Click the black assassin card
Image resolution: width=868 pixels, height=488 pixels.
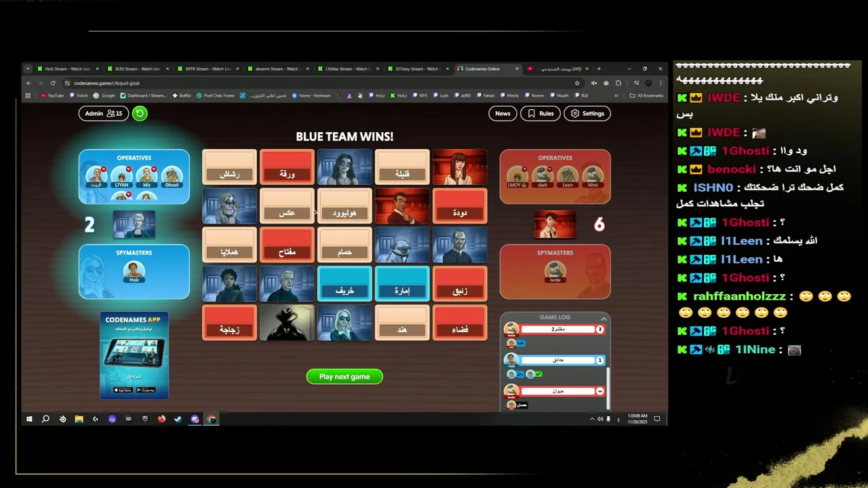(288, 323)
